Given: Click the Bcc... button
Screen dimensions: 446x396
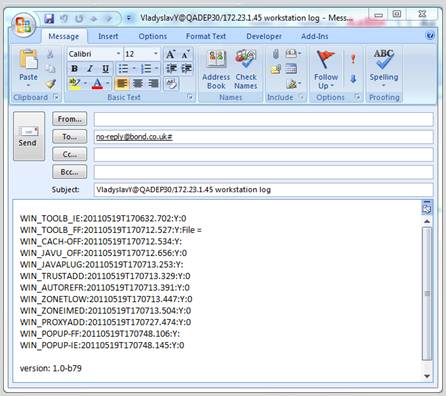Looking at the screenshot, I should tap(69, 172).
